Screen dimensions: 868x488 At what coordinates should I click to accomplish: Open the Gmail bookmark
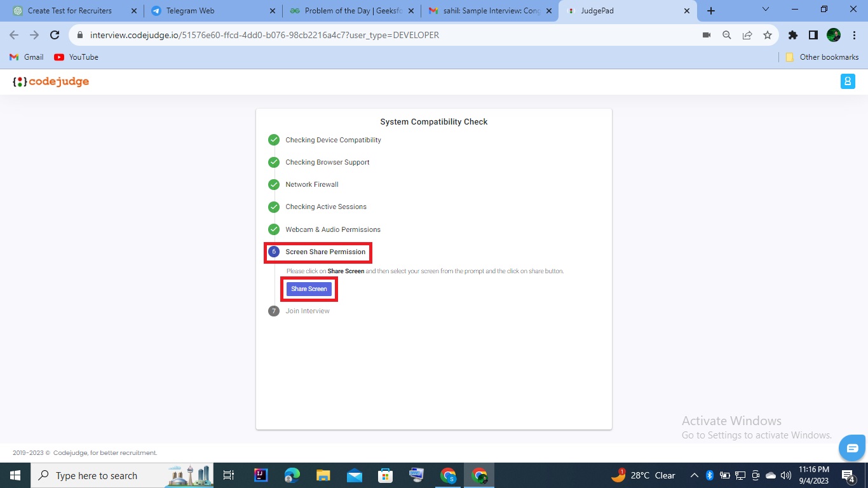pos(27,57)
